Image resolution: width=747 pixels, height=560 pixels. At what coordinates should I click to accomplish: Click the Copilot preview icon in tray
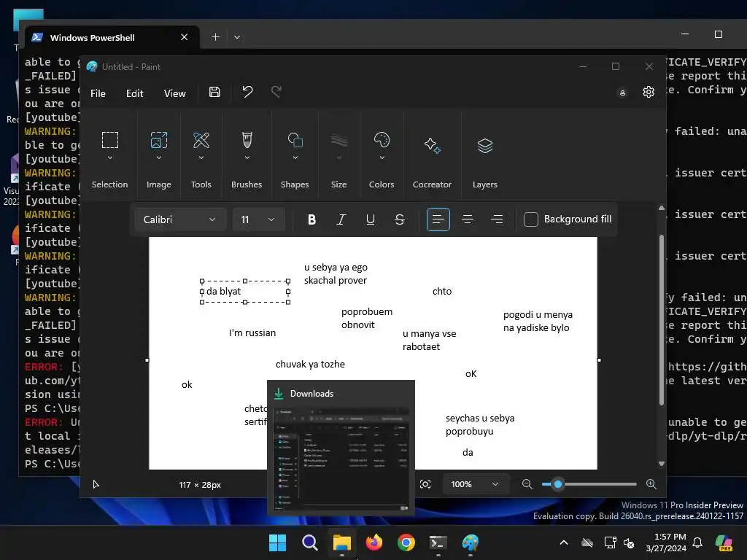tap(724, 542)
